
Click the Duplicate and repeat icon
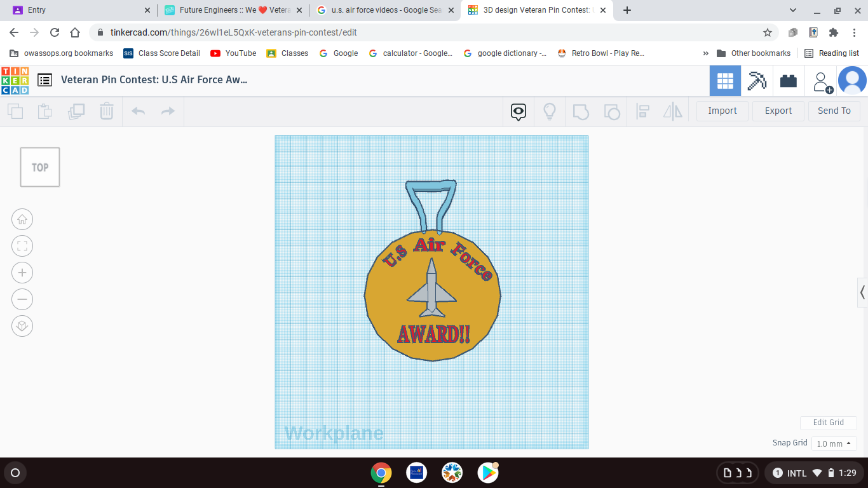[76, 111]
